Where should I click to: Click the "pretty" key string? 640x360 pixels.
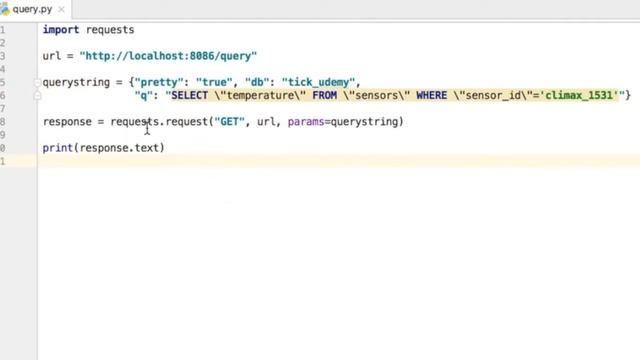(x=159, y=82)
